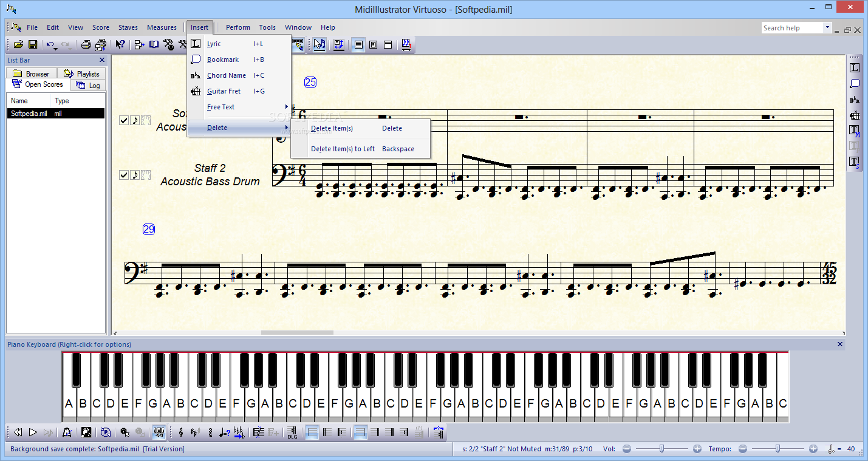This screenshot has width=868, height=461.
Task: Select the Open Scores tab
Action: point(38,84)
